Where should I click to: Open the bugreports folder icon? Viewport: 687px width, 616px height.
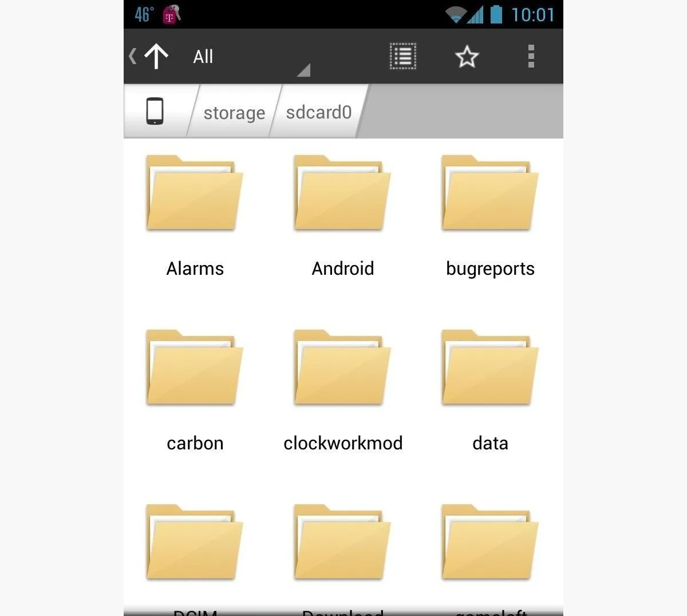[x=490, y=193]
